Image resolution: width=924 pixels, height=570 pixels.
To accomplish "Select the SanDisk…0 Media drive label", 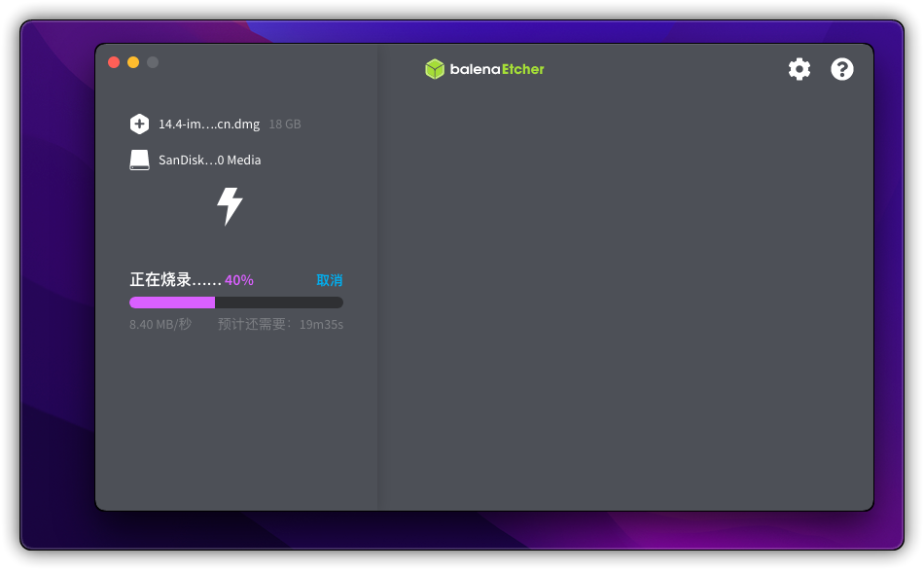I will click(209, 160).
